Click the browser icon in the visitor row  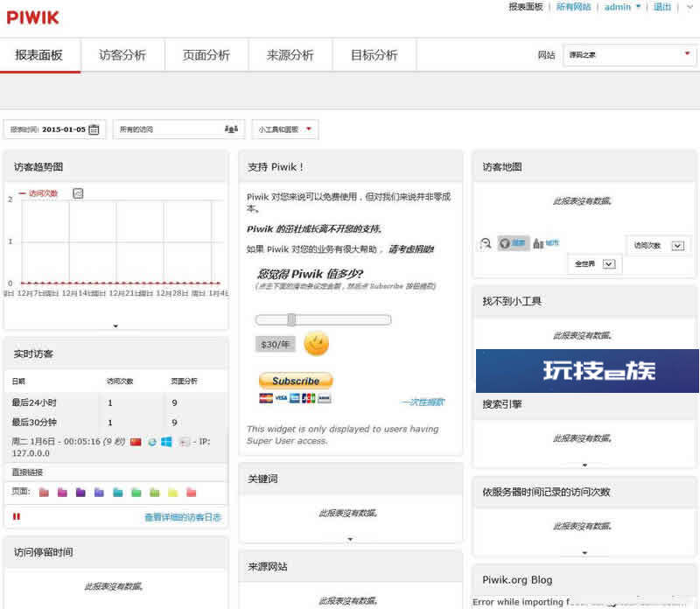(152, 442)
